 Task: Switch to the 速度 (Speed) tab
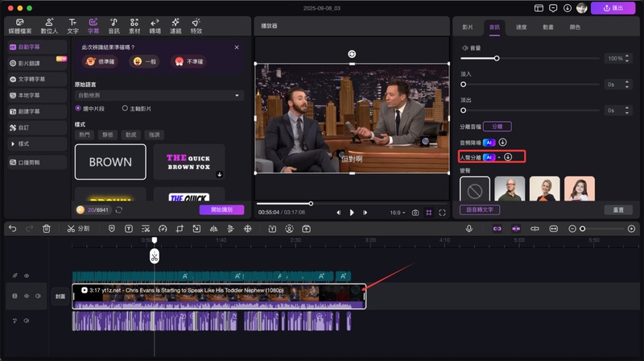tap(522, 27)
